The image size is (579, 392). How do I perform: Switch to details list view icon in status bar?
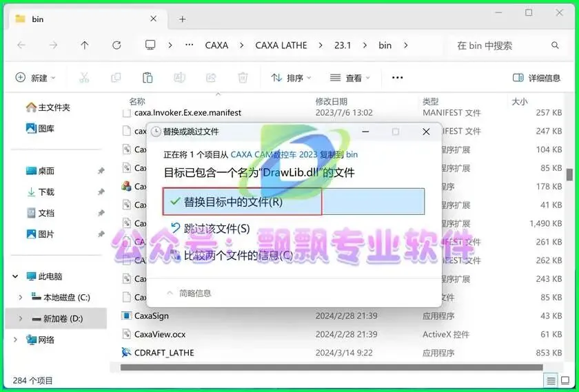tap(551, 380)
